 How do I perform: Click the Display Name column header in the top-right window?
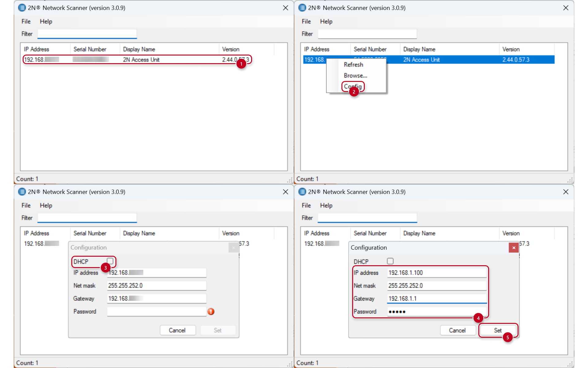[450, 49]
